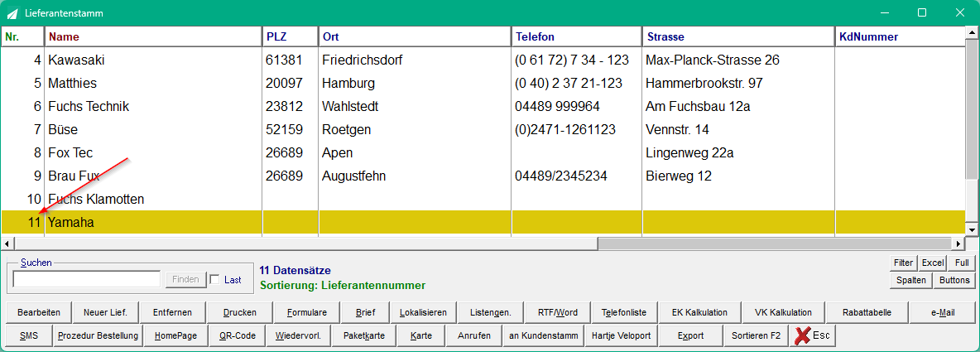Select the Fuchs Technik row

pyautogui.click(x=483, y=107)
